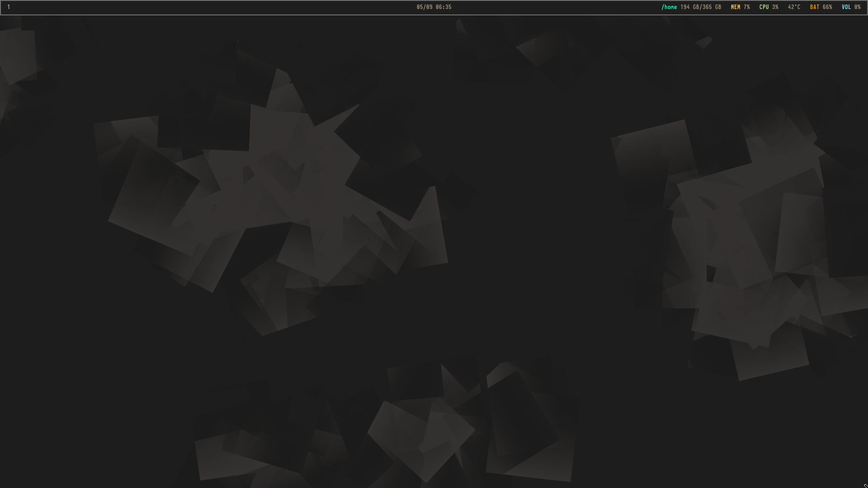The width and height of the screenshot is (868, 488).
Task: Switch to workspace 1 in the bar
Action: [9, 7]
